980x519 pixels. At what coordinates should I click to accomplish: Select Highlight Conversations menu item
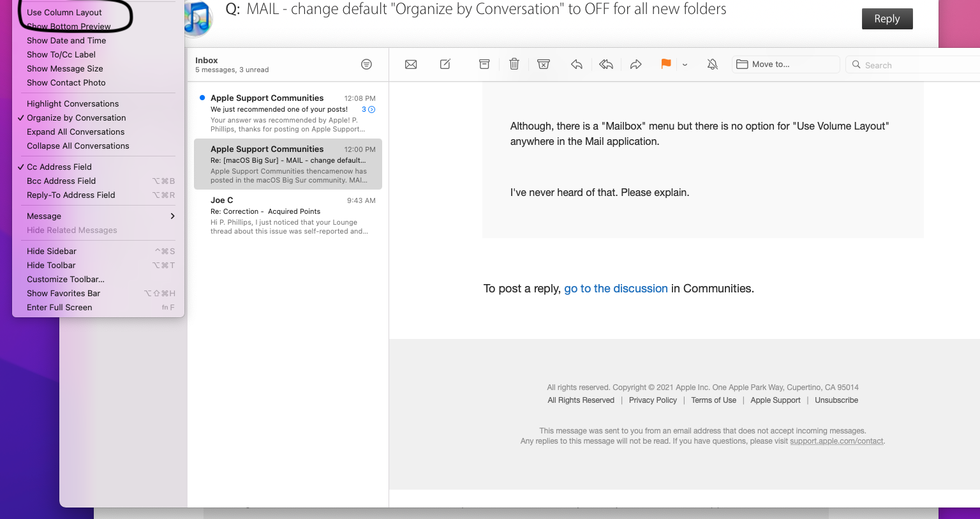click(73, 103)
